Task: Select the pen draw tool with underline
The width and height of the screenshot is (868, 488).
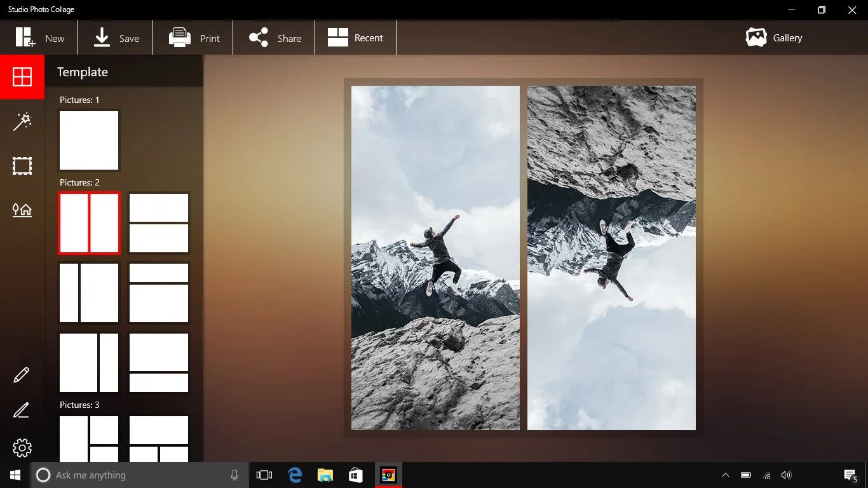Action: [22, 410]
